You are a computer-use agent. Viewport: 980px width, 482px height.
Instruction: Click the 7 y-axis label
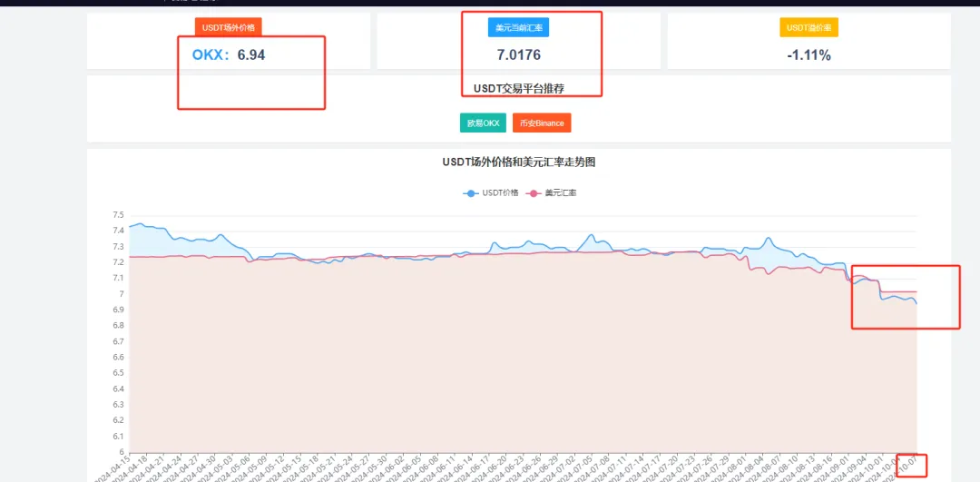point(122,294)
